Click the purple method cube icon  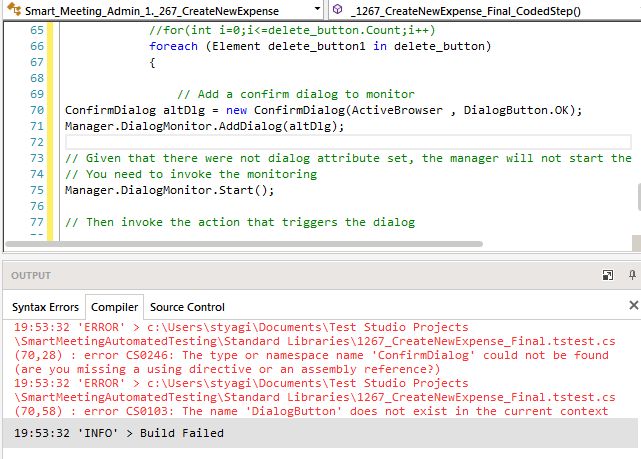(x=337, y=10)
